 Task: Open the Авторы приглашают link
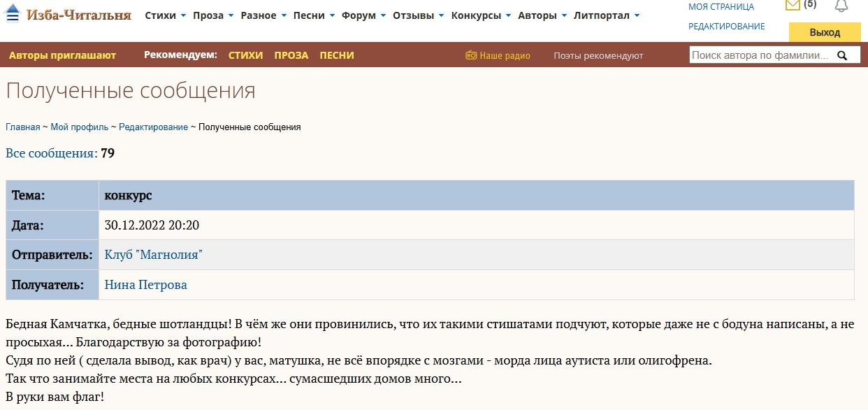[x=63, y=55]
